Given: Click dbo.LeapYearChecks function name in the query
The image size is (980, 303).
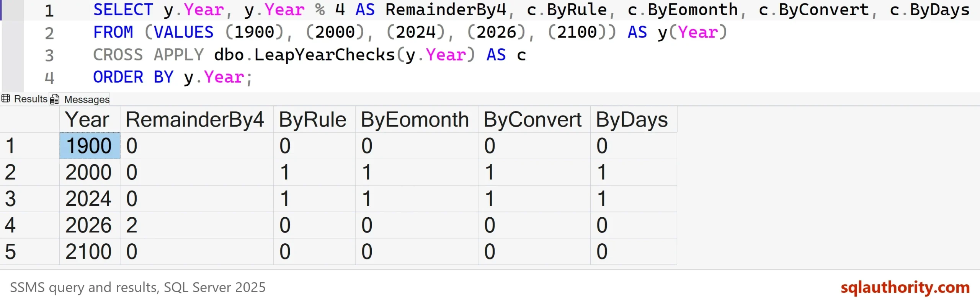Looking at the screenshot, I should [304, 55].
